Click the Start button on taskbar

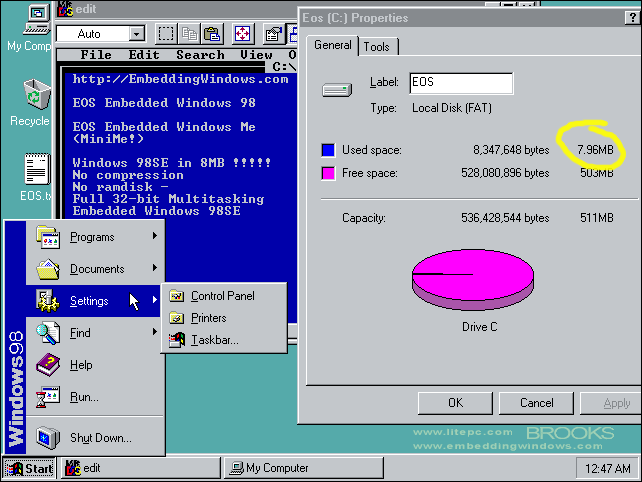[29, 468]
